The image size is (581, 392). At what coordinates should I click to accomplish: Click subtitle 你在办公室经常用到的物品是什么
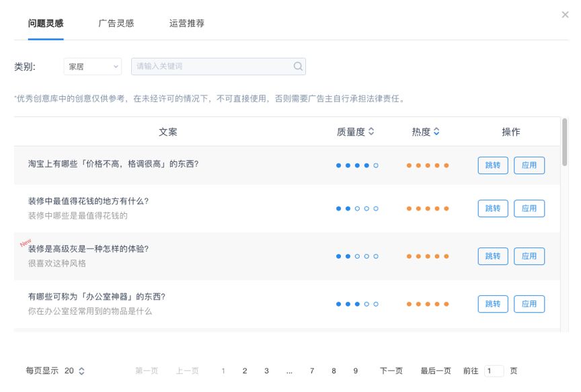tap(90, 311)
